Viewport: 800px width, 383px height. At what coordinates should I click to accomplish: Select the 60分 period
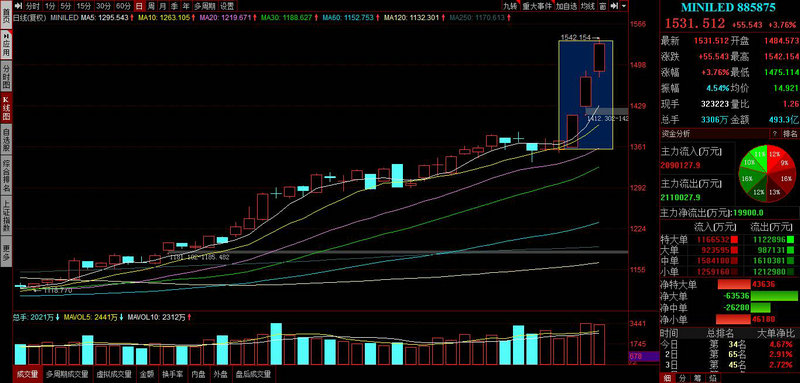(x=123, y=6)
